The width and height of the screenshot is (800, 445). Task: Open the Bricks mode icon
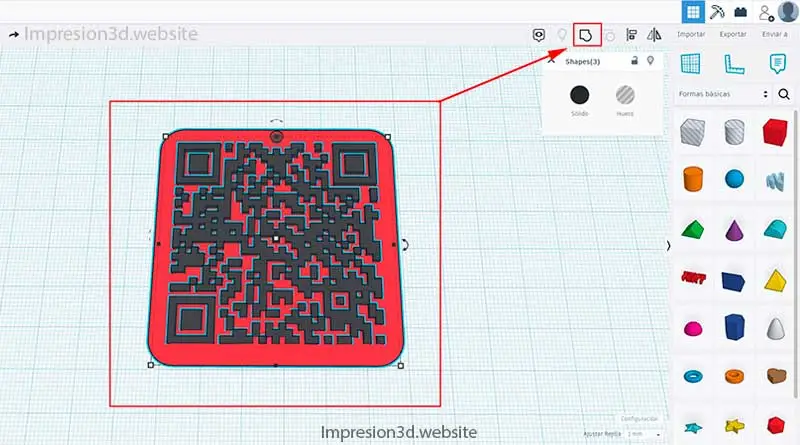click(740, 12)
